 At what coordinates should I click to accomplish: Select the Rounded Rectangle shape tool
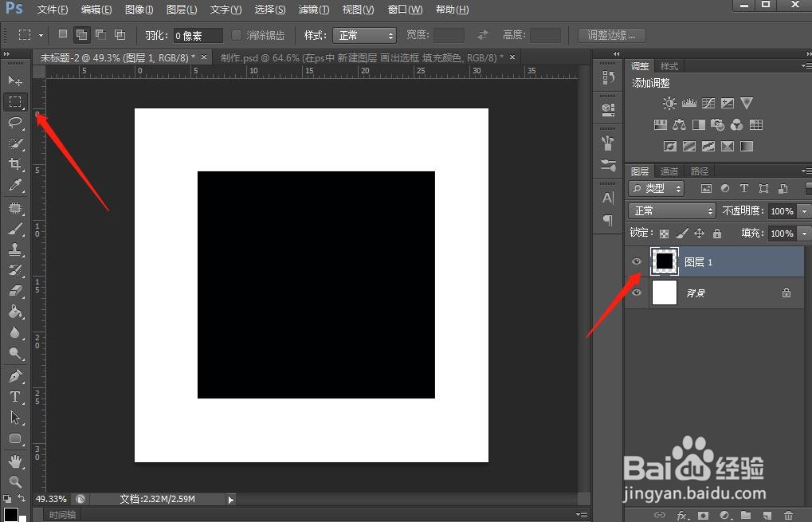coord(15,438)
